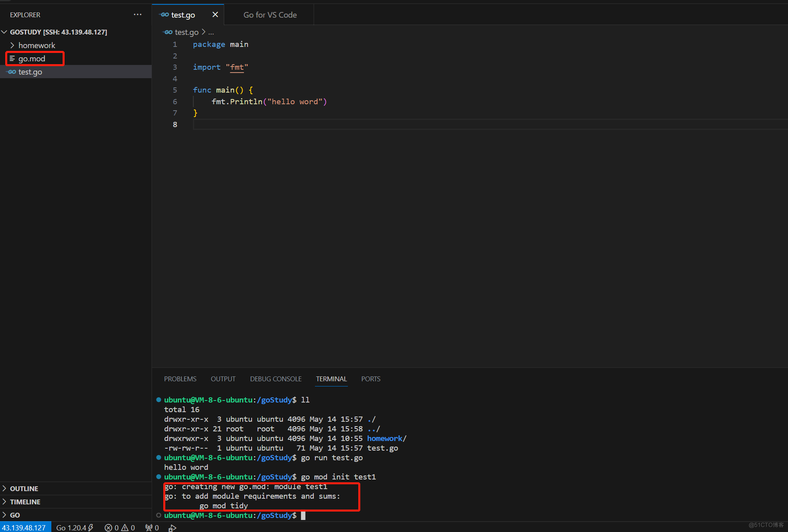
Task: Click 'func main()' on line 5
Action: click(218, 90)
